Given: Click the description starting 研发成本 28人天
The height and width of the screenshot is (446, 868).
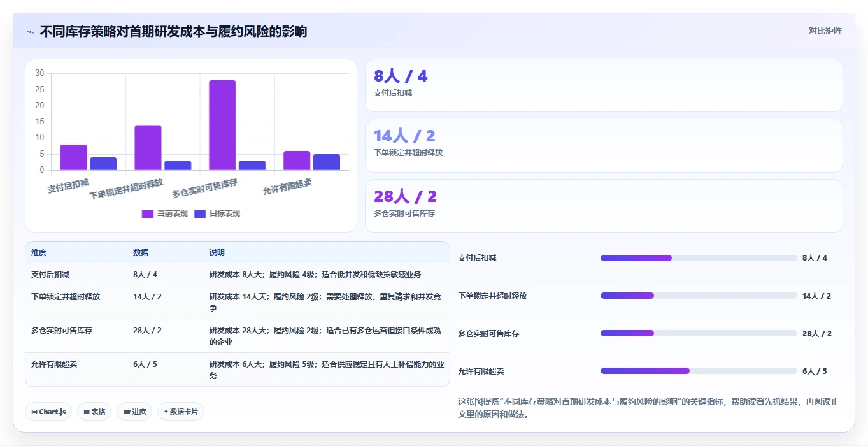Looking at the screenshot, I should (x=325, y=336).
